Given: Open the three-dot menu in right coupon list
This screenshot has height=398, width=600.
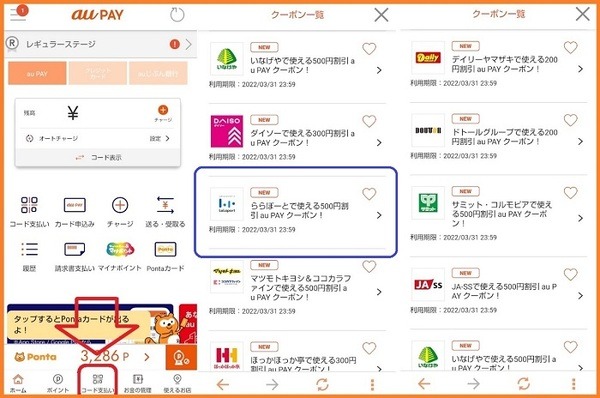Looking at the screenshot, I should coord(574,384).
